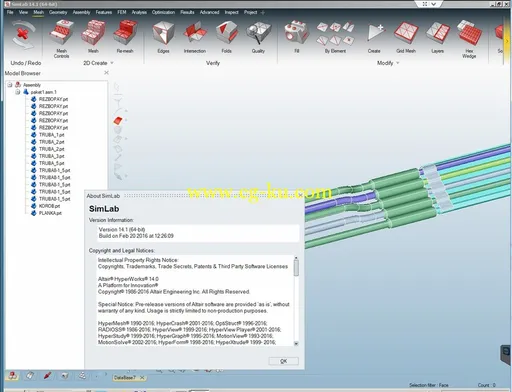Open the ribbon collapse chevron at top

433,4
